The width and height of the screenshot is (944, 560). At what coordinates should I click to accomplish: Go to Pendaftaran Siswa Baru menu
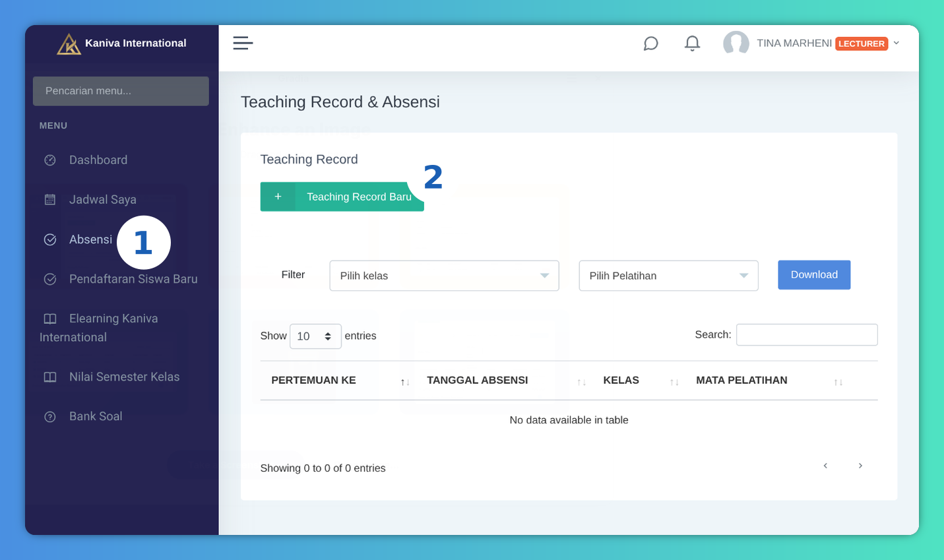click(x=133, y=279)
